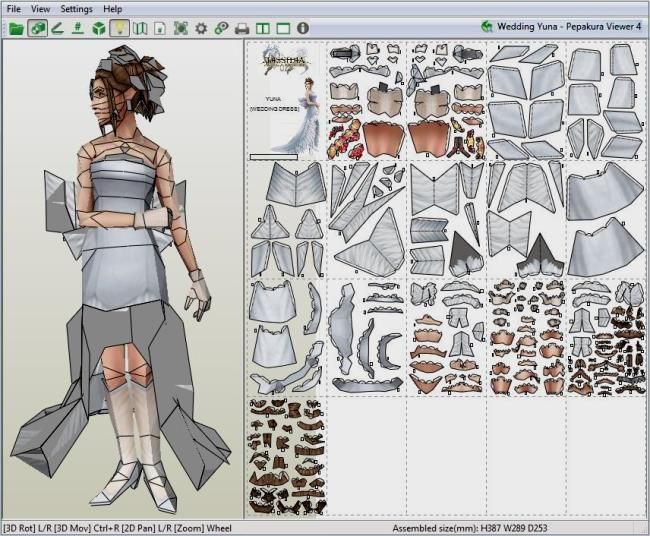Click the 'Wedding Yuna - Pepakura Viewer 4' title text
The image size is (650, 536).
569,27
